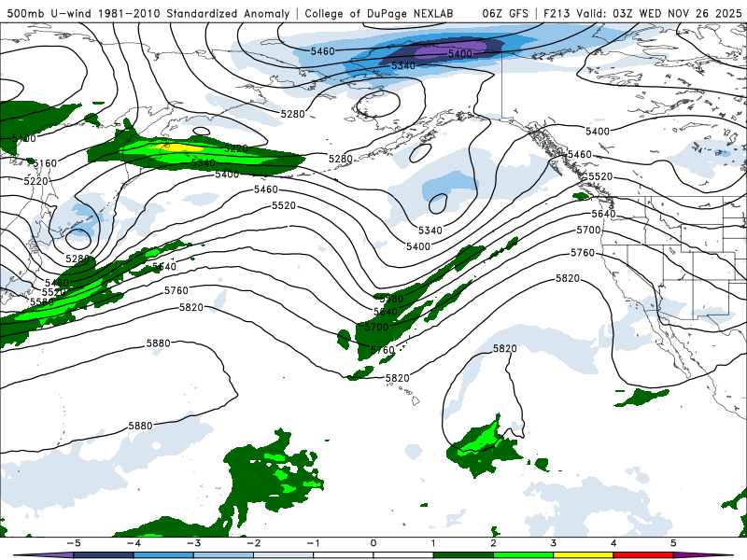
Task: Select the red swatch in the colorbar
Action: pyautogui.click(x=642, y=555)
